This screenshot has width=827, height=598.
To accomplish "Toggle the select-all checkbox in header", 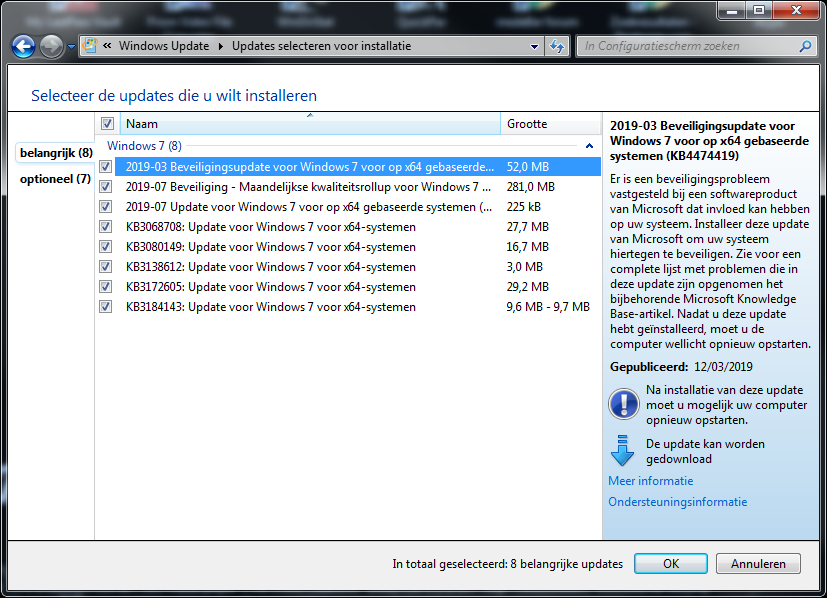I will click(x=107, y=124).
